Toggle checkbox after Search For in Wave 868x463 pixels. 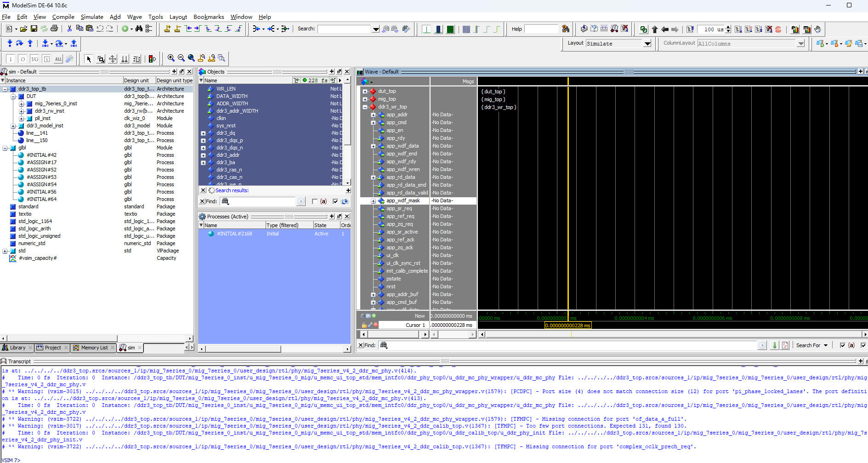(843, 345)
